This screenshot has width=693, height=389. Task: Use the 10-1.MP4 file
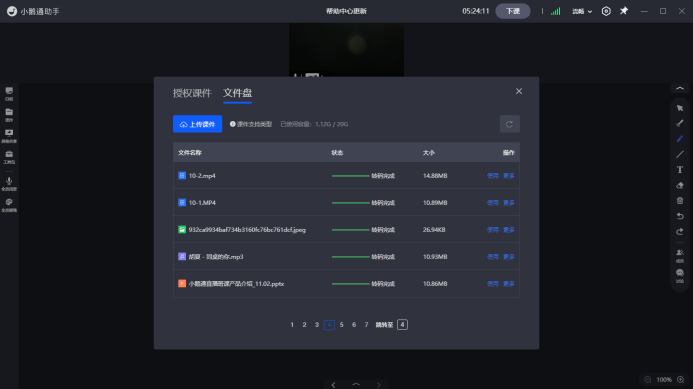[493, 203]
